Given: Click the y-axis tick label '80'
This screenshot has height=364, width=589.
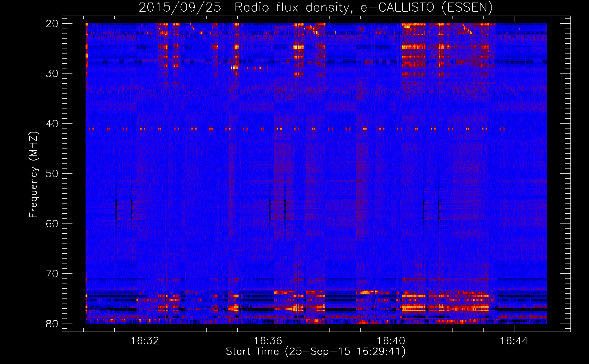Looking at the screenshot, I should (52, 324).
